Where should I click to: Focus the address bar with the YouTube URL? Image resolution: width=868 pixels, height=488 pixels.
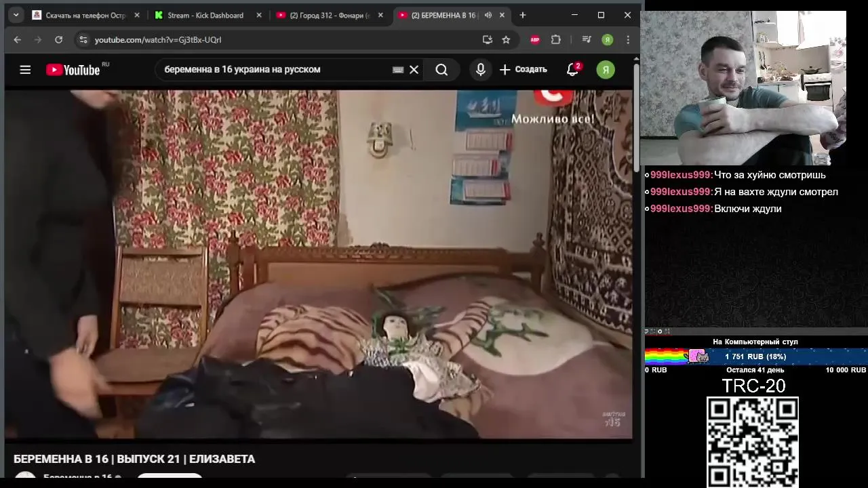(285, 40)
